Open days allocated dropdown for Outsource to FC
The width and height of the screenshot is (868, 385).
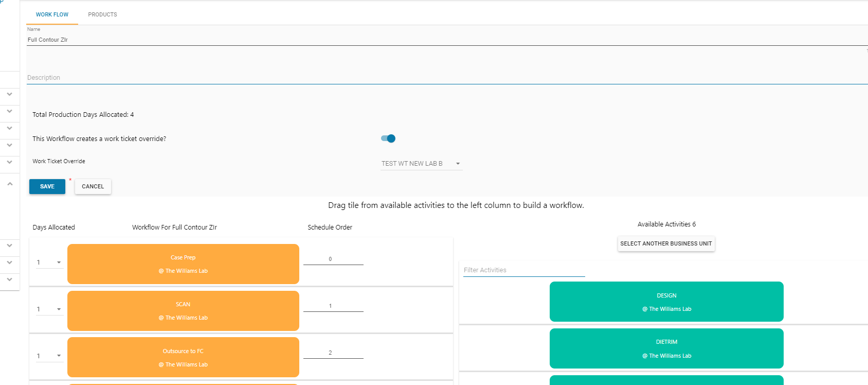tap(49, 356)
